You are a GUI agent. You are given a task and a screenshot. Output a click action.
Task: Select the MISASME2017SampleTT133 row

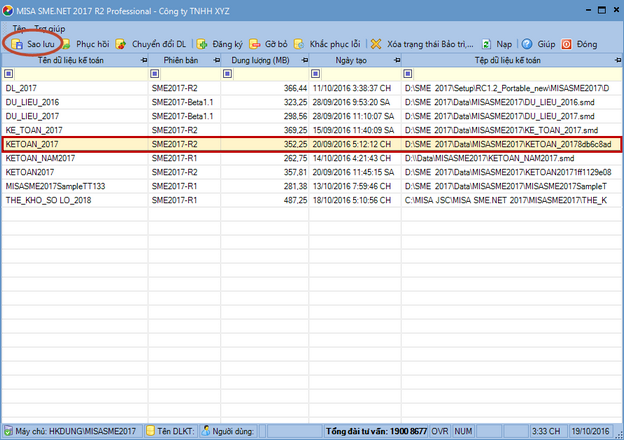(312, 186)
